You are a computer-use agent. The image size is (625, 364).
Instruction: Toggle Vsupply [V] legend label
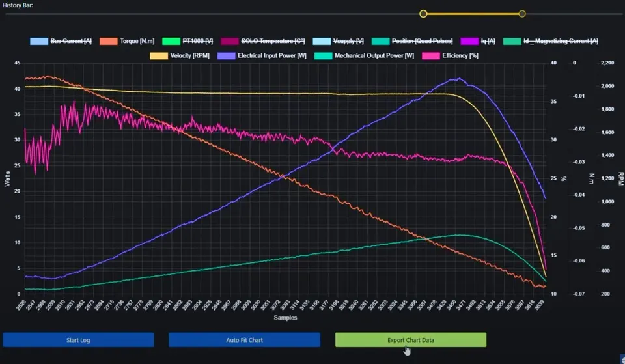pos(348,41)
